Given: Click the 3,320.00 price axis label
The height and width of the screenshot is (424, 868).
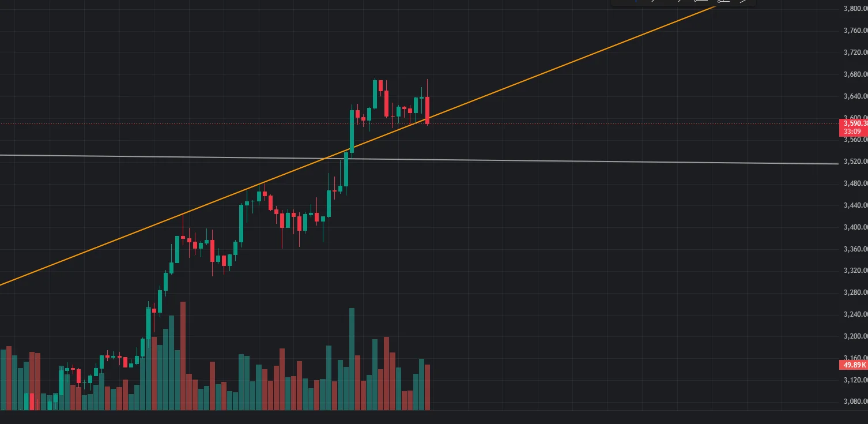Looking at the screenshot, I should [855, 271].
